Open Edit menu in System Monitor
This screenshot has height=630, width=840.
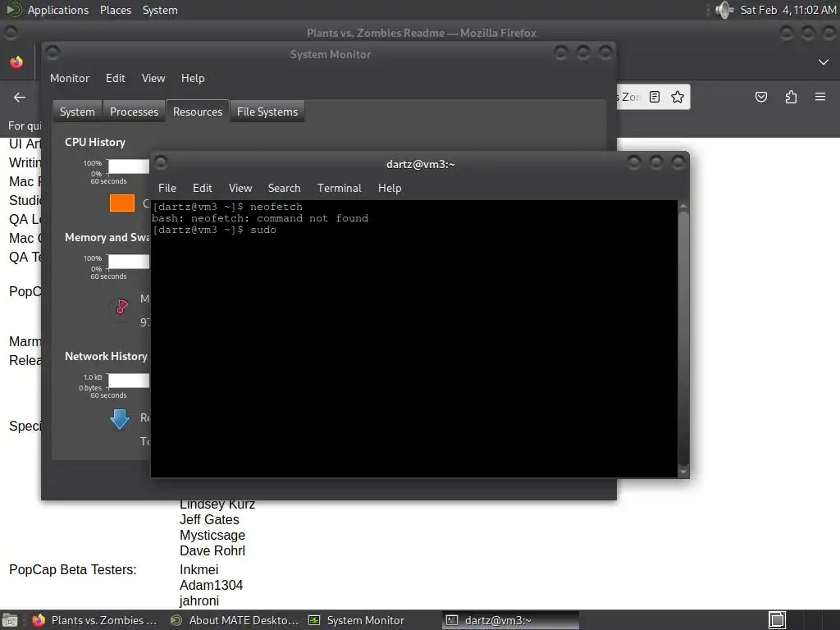(115, 78)
